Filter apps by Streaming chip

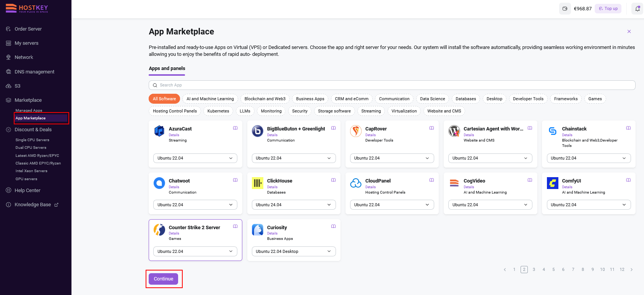coord(371,111)
